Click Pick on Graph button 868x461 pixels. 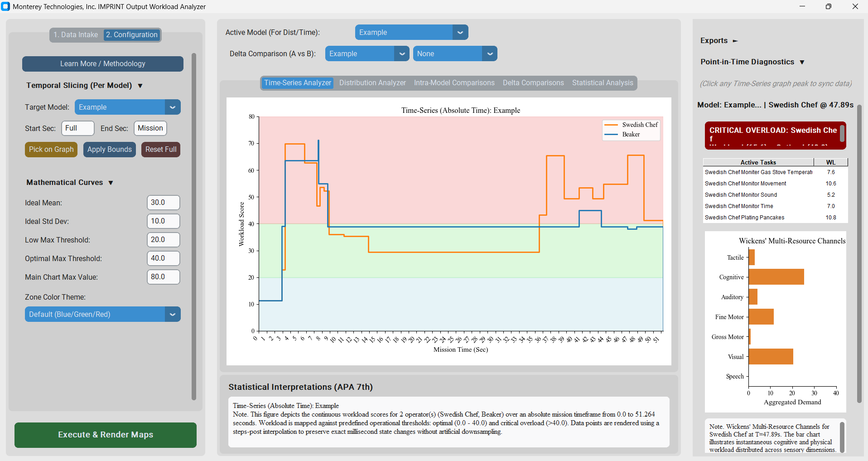(x=51, y=150)
